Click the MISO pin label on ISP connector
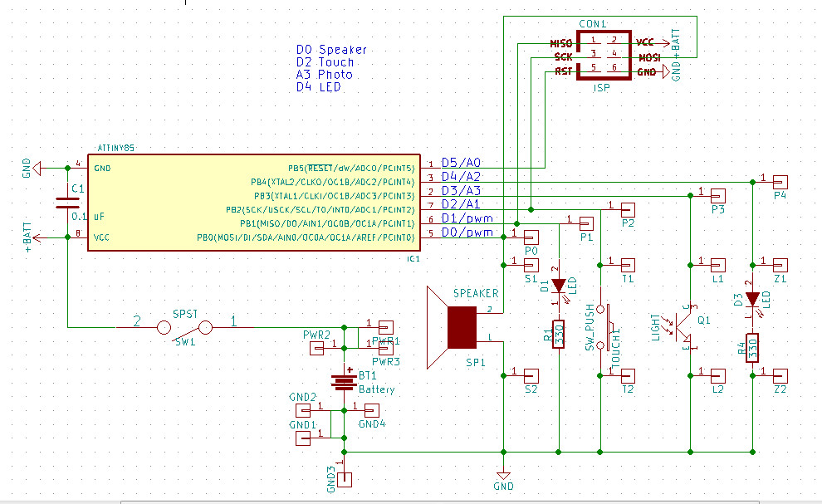This screenshot has height=504, width=822. pos(561,43)
